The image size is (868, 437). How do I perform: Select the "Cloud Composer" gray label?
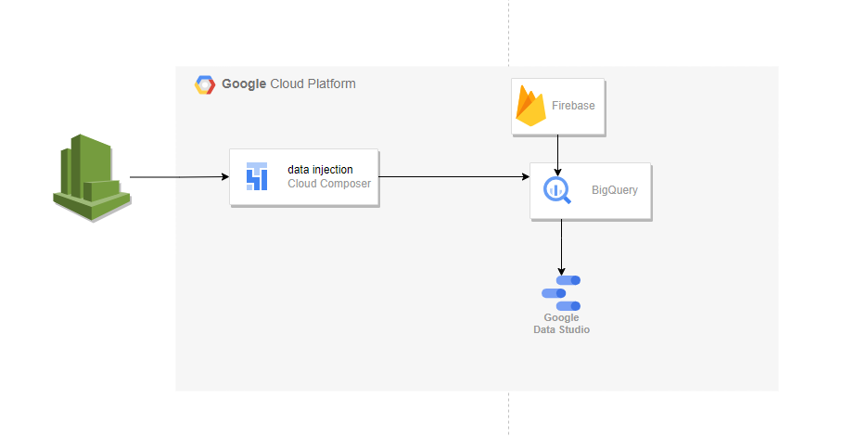point(329,184)
